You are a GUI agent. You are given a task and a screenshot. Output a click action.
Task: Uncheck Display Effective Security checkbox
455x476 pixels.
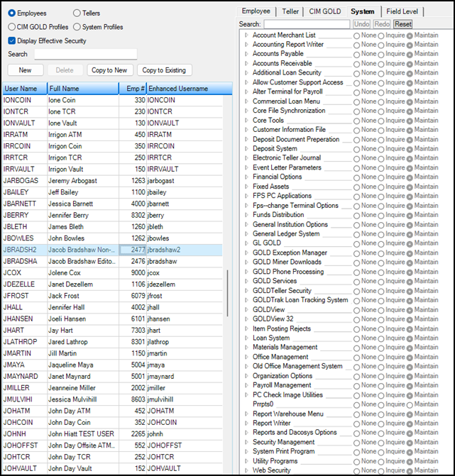coord(12,40)
